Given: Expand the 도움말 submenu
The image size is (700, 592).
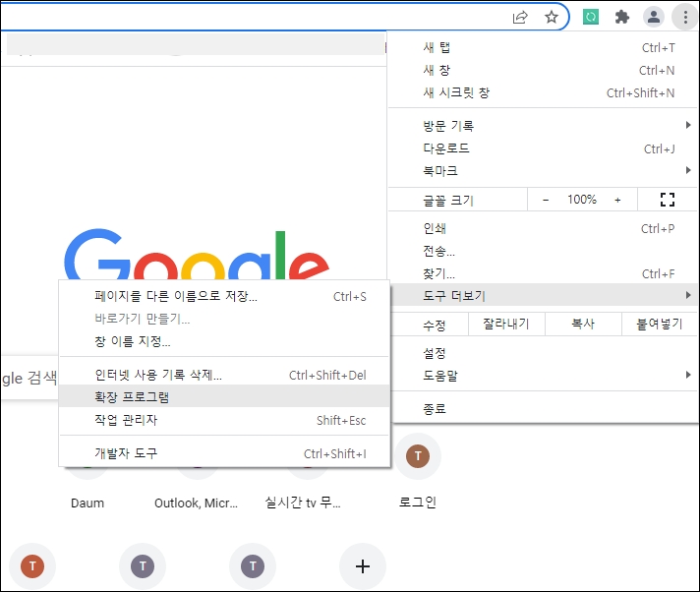Looking at the screenshot, I should click(x=543, y=376).
